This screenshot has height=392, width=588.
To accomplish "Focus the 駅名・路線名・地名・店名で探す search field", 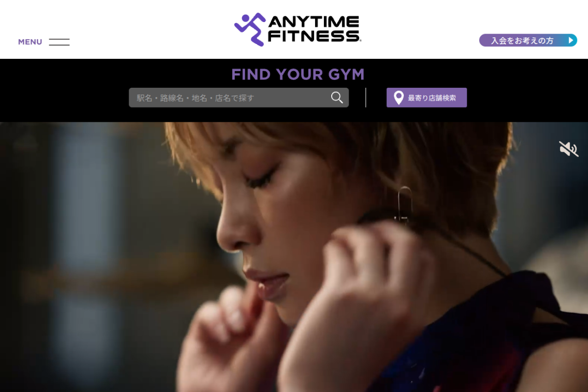I will (239, 97).
